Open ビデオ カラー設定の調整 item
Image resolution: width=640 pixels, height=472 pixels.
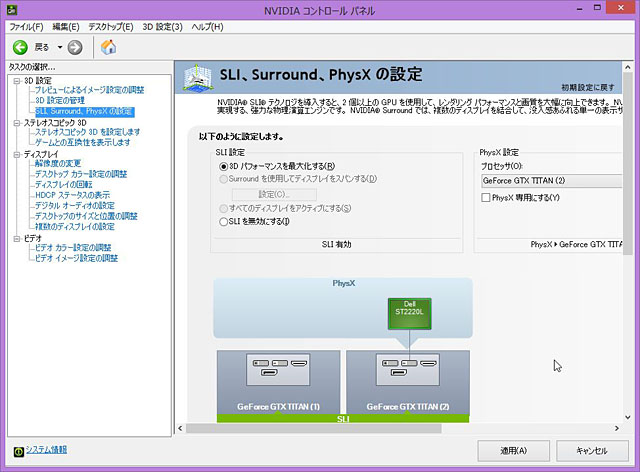(73, 247)
